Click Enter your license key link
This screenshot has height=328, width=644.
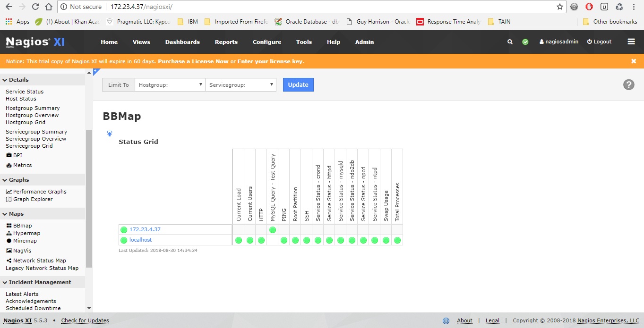click(x=270, y=61)
